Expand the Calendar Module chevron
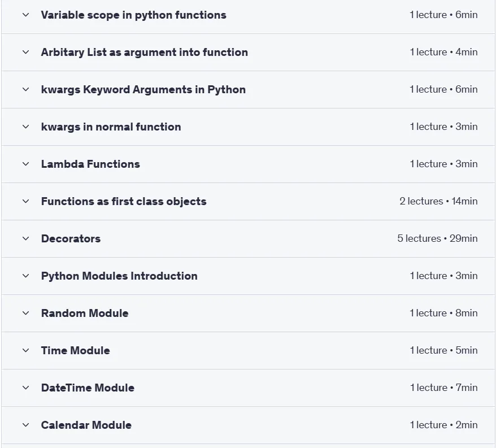 pos(26,425)
